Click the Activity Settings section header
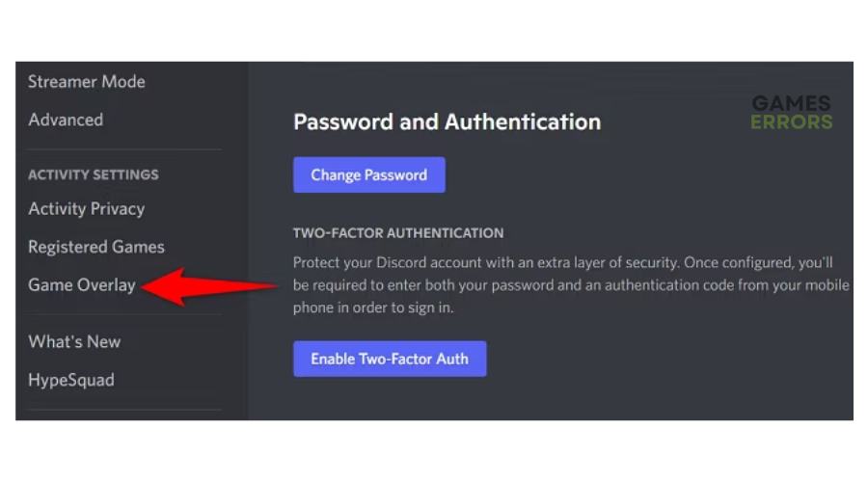 94,174
